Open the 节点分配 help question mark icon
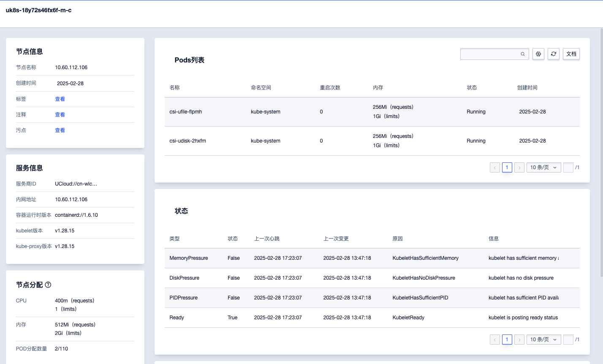The image size is (603, 364). [48, 285]
